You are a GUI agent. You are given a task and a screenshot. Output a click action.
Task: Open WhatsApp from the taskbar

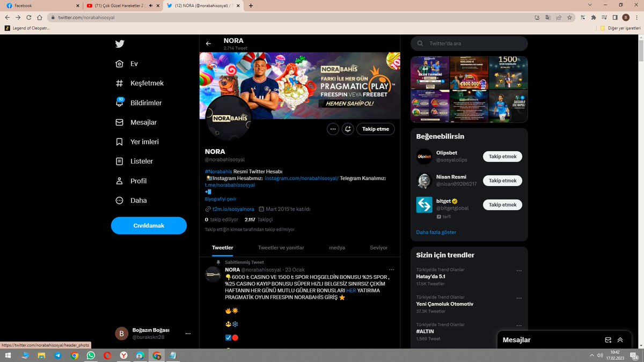pyautogui.click(x=91, y=356)
